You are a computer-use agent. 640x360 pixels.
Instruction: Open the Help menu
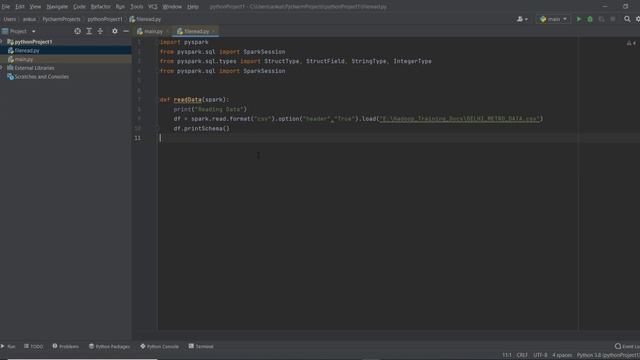click(x=193, y=7)
